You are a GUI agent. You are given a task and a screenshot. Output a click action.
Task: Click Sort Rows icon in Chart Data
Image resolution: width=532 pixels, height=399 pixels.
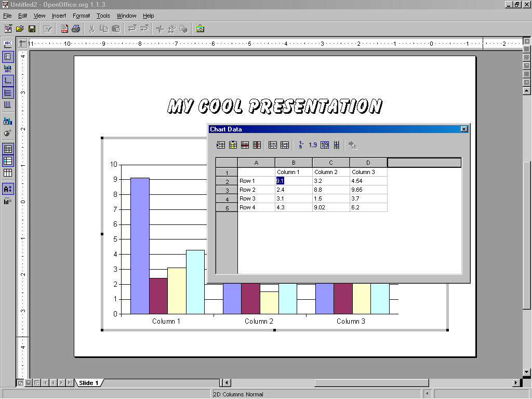tap(301, 145)
